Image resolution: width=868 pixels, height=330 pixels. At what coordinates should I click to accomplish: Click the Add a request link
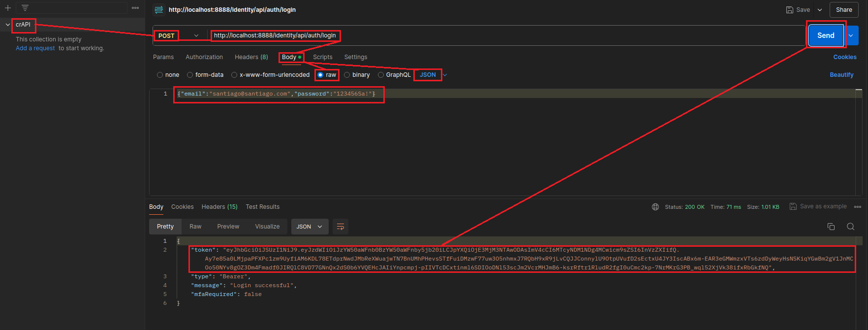pos(35,48)
